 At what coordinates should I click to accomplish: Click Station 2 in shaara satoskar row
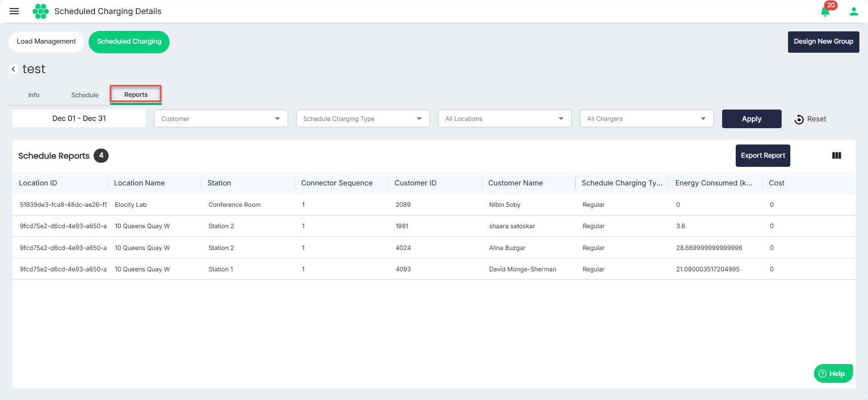click(x=221, y=226)
